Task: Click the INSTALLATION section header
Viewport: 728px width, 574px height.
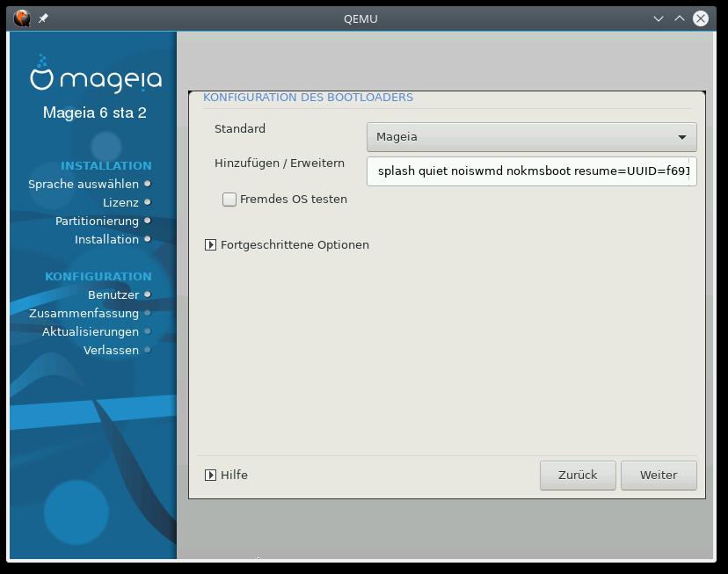Action: coord(106,165)
